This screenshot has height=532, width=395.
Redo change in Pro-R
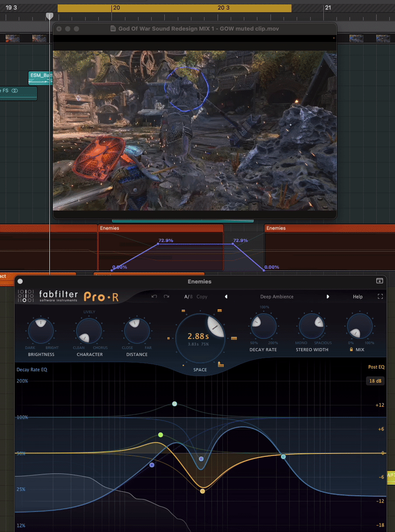[166, 297]
